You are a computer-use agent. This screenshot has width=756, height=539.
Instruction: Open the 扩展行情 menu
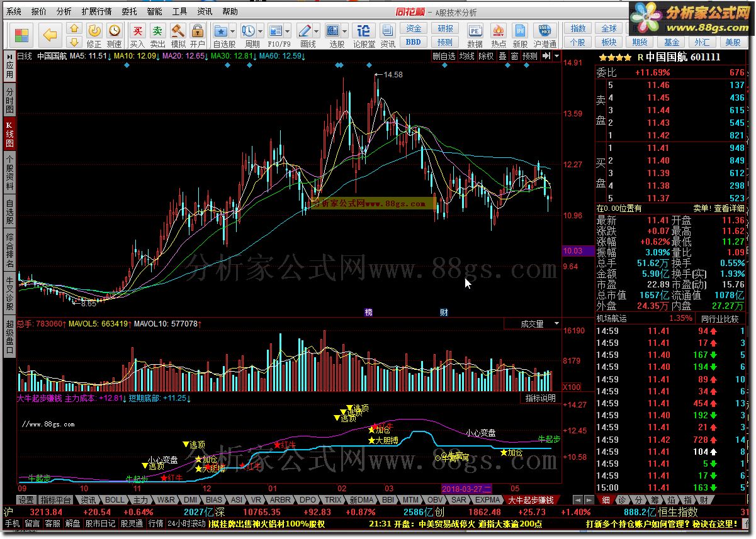pyautogui.click(x=96, y=11)
